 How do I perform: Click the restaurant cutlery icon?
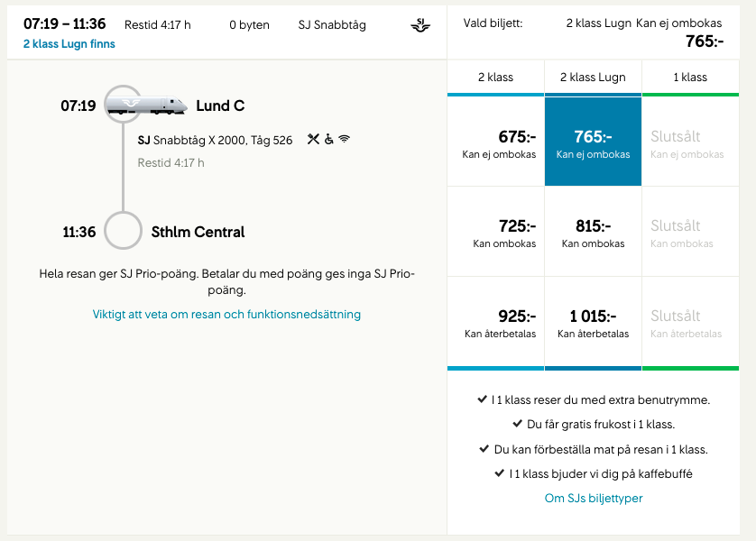pyautogui.click(x=313, y=139)
